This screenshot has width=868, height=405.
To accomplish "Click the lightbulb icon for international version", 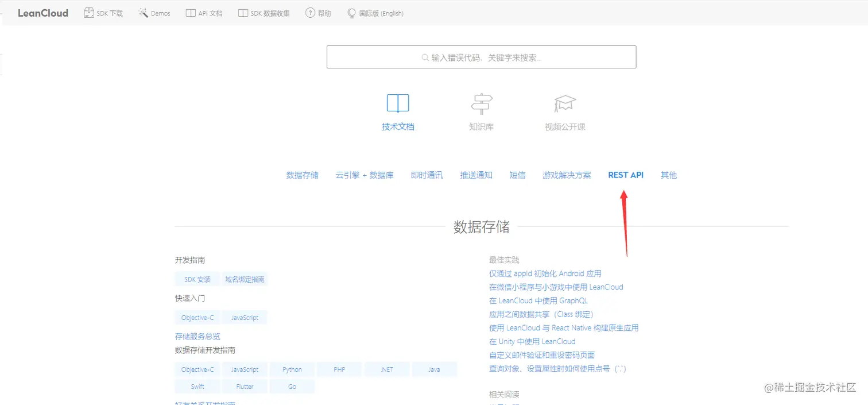I will (351, 13).
